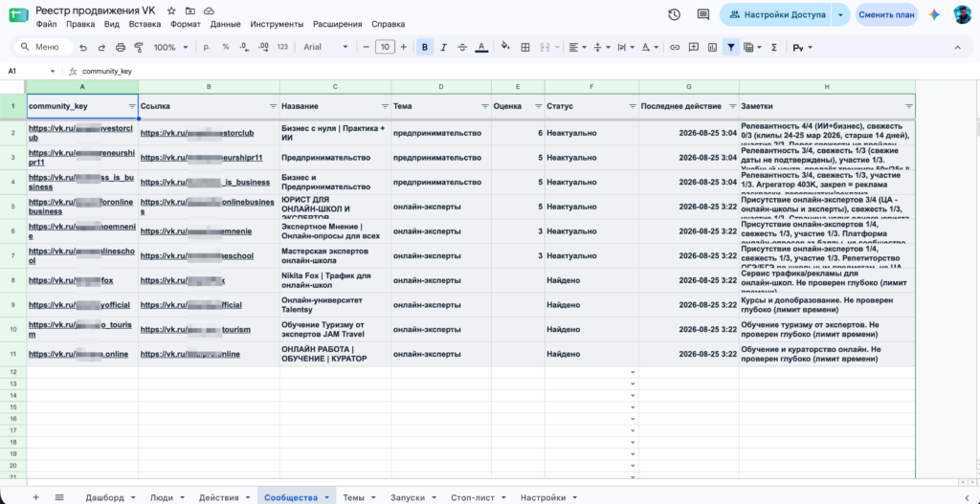Increase decimal places
This screenshot has width=980, height=504.
point(263,47)
